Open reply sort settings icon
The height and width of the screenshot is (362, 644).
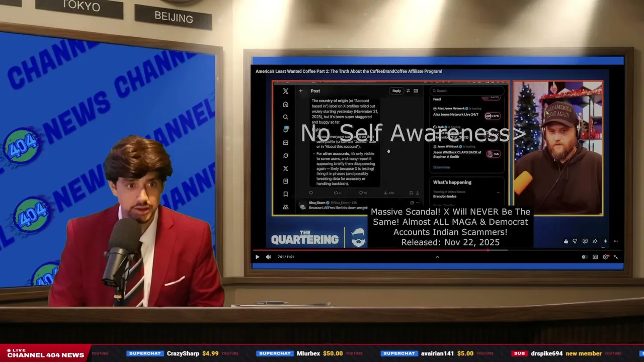tap(408, 91)
